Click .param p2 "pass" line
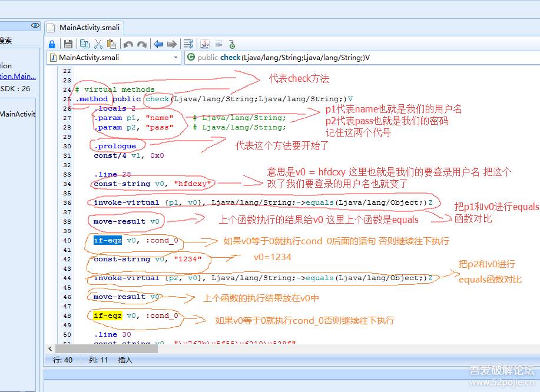 pos(134,127)
